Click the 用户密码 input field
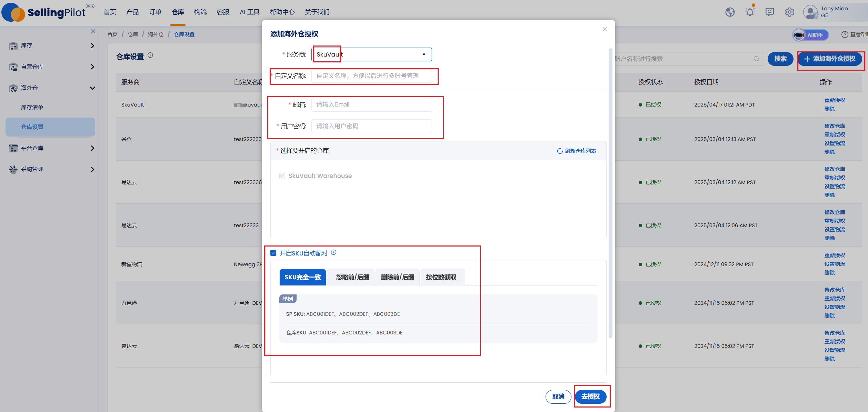 pyautogui.click(x=372, y=126)
